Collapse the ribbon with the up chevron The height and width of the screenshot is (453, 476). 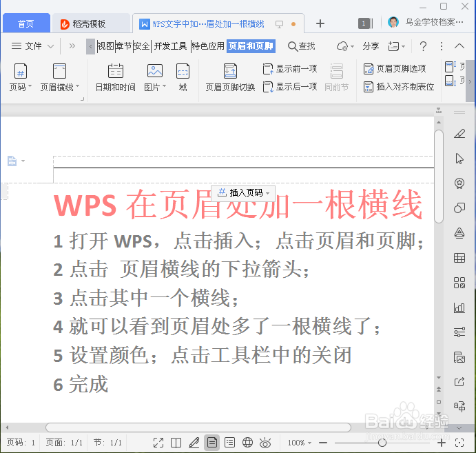click(459, 46)
